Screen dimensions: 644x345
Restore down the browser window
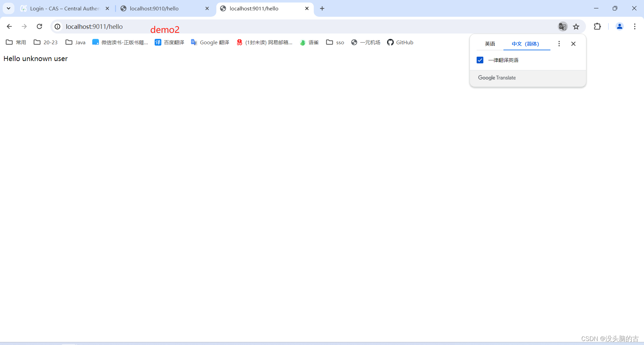[615, 8]
